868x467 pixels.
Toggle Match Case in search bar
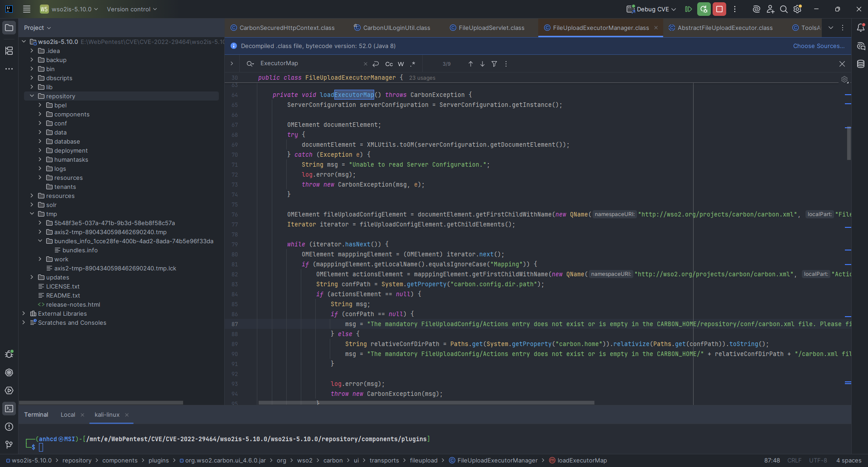tap(389, 64)
